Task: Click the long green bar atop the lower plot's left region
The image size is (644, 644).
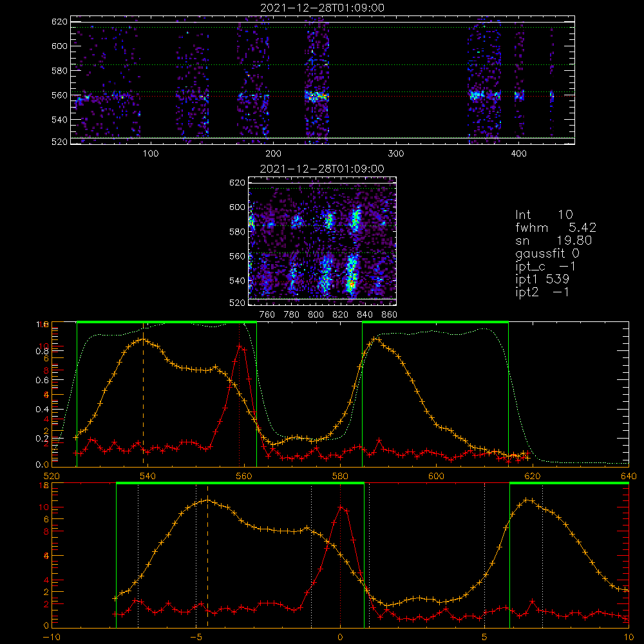Action: [x=240, y=483]
